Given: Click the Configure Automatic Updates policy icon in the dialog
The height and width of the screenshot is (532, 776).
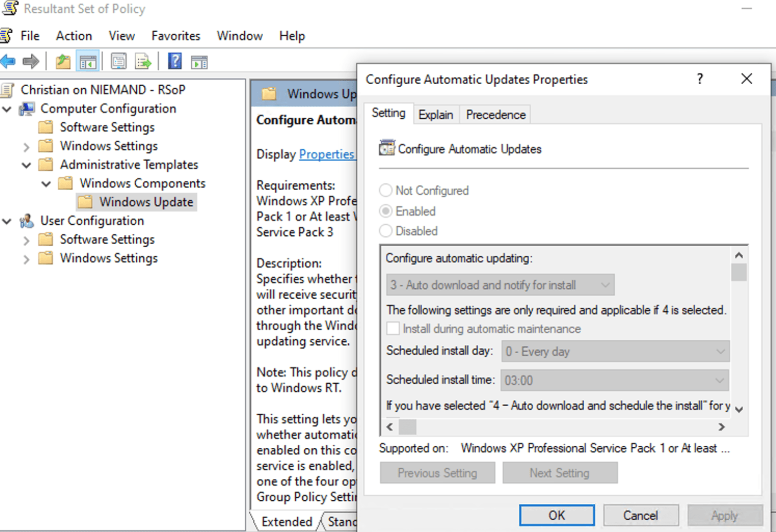Looking at the screenshot, I should [387, 148].
